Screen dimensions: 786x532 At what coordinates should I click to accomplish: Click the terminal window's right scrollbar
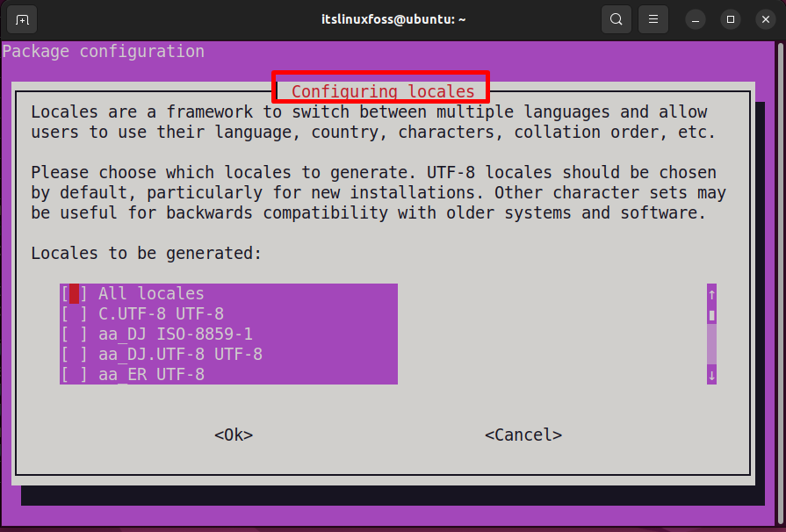(x=781, y=283)
